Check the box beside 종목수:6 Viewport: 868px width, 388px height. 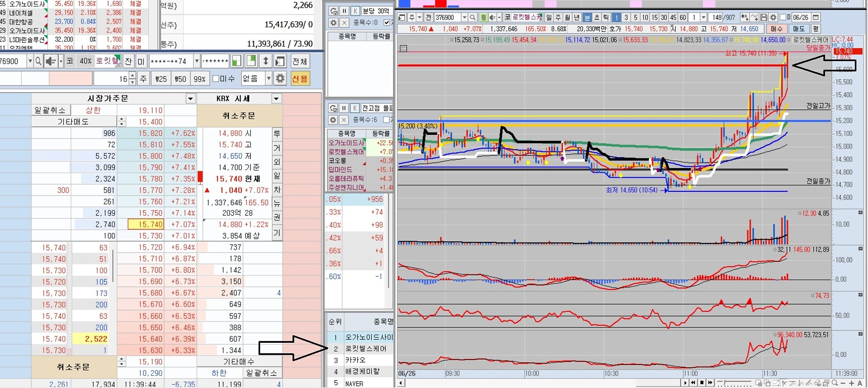coord(387,120)
